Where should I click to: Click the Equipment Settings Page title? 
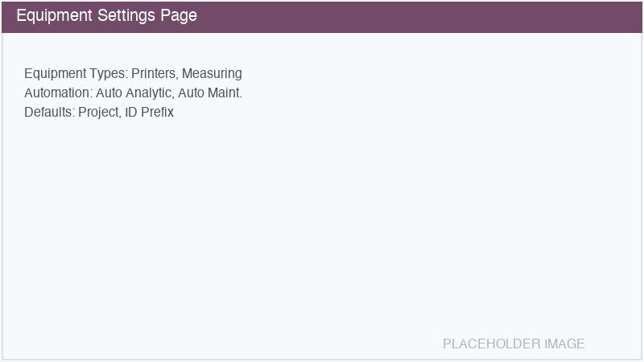coord(106,16)
